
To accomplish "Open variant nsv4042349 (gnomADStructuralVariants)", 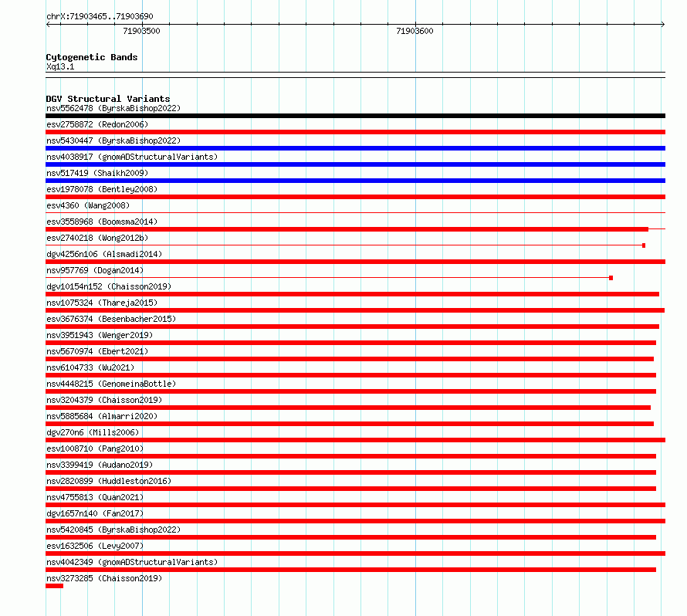I will tap(132, 562).
